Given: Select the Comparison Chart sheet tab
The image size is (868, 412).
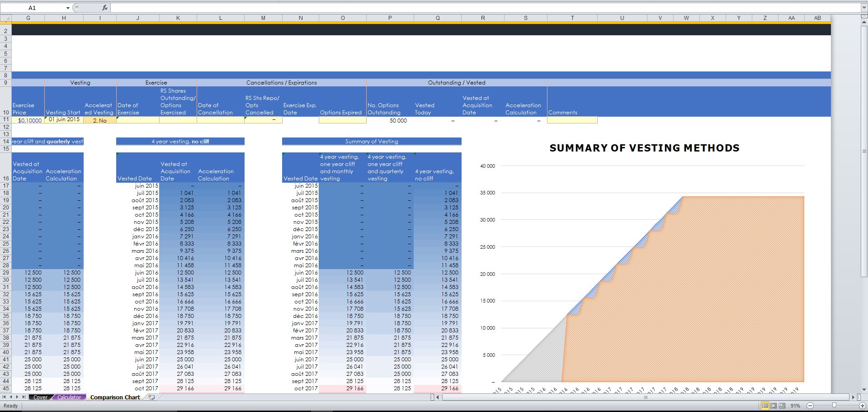Looking at the screenshot, I should coord(115,397).
